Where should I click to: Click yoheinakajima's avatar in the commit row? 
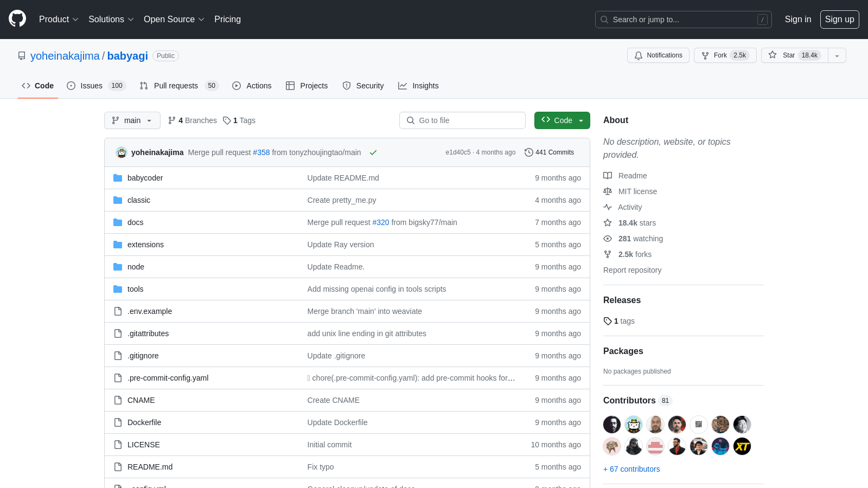[122, 152]
